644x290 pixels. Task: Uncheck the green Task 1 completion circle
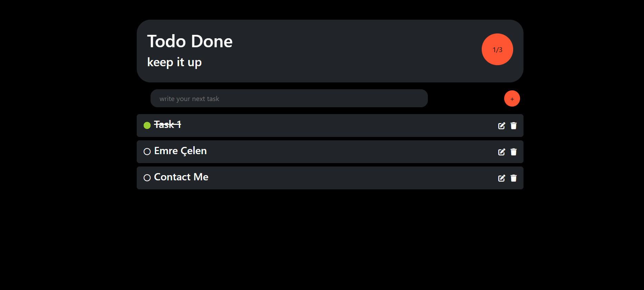(x=147, y=125)
